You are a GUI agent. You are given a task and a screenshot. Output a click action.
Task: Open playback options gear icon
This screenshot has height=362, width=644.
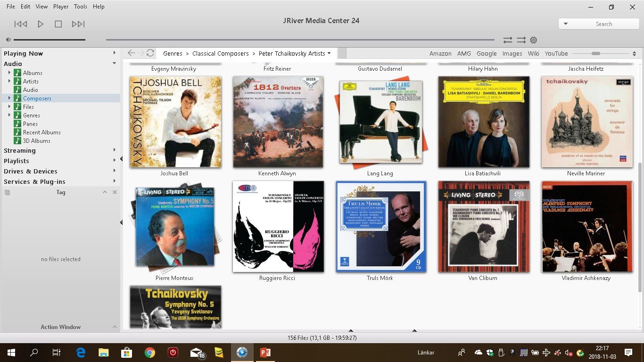[x=534, y=40]
